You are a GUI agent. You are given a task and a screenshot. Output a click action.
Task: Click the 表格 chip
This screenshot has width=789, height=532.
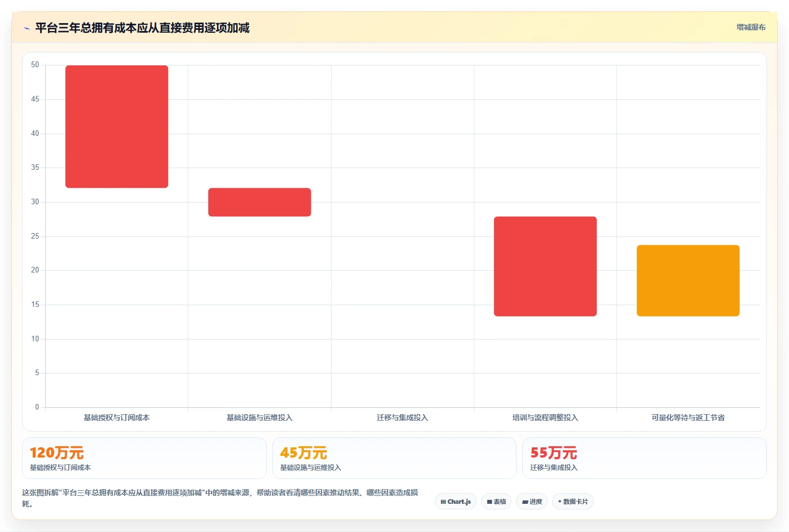tap(496, 502)
